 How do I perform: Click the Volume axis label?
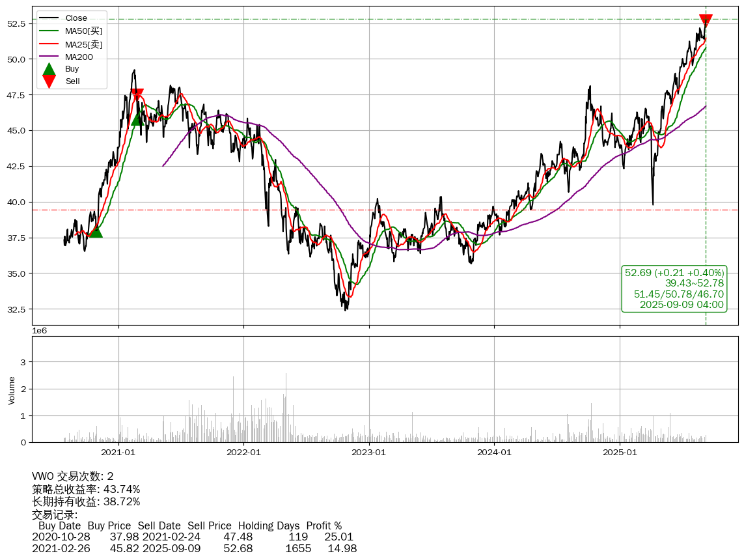(12, 389)
